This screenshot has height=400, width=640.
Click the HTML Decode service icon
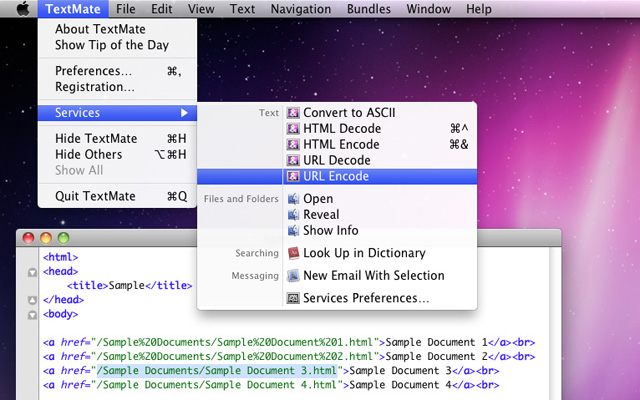(293, 129)
